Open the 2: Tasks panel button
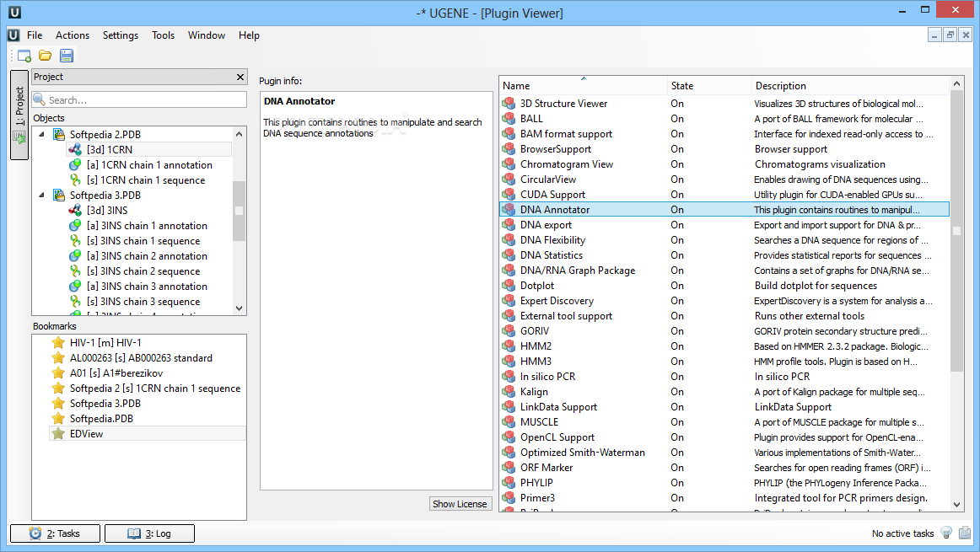 coord(55,533)
